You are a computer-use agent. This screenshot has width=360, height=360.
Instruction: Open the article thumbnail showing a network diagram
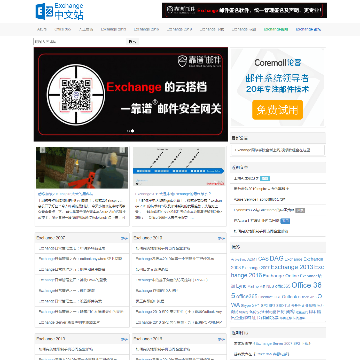[179, 166]
